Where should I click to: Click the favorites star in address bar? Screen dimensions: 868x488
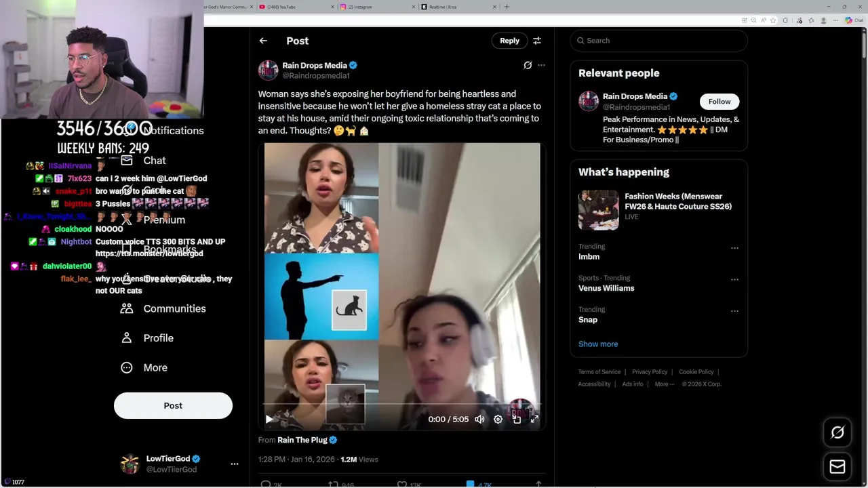tap(773, 20)
